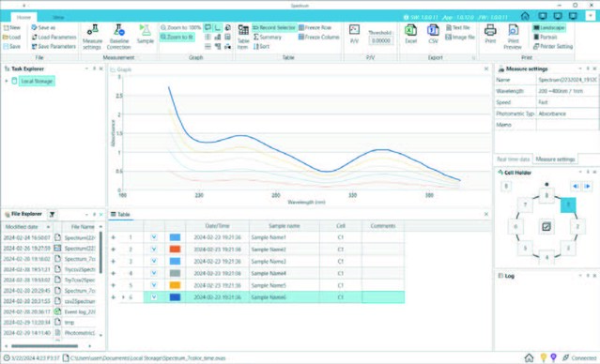
Task: Select the Measure settings bottom tab
Action: [555, 159]
